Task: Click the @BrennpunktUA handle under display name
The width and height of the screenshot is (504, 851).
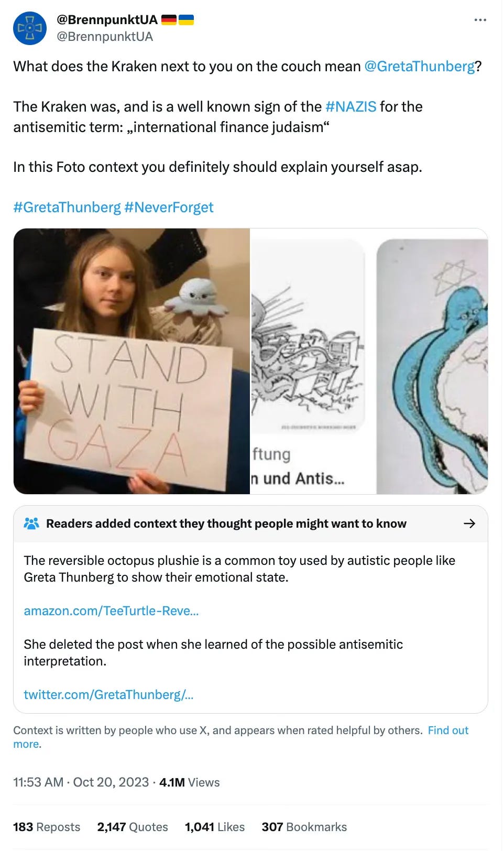Action: (105, 37)
